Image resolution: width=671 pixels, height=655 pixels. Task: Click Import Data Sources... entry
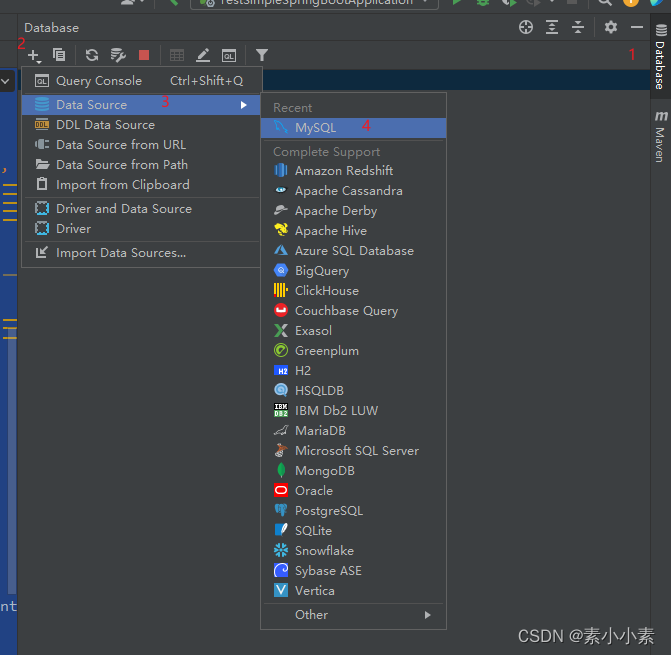[x=141, y=253]
